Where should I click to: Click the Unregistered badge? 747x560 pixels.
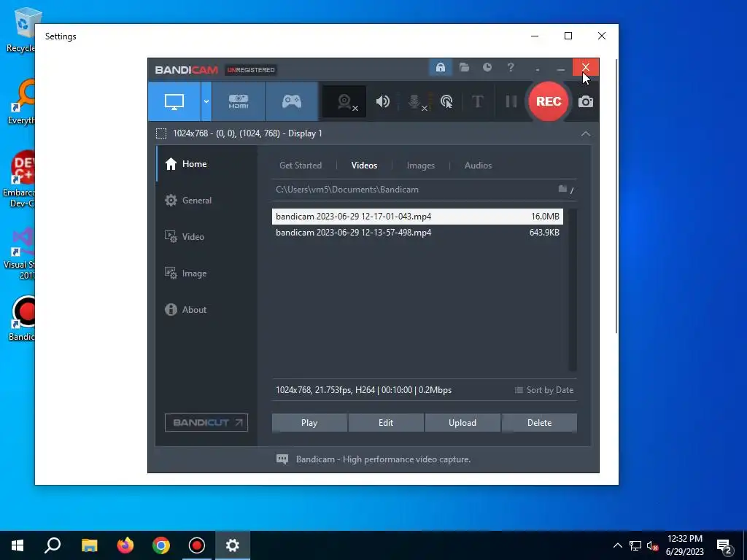(x=251, y=70)
